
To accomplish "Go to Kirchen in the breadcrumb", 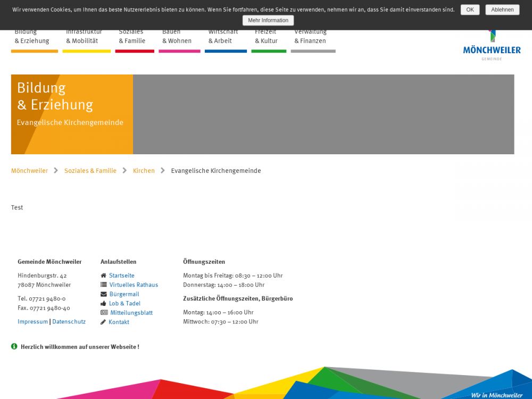I will [144, 171].
